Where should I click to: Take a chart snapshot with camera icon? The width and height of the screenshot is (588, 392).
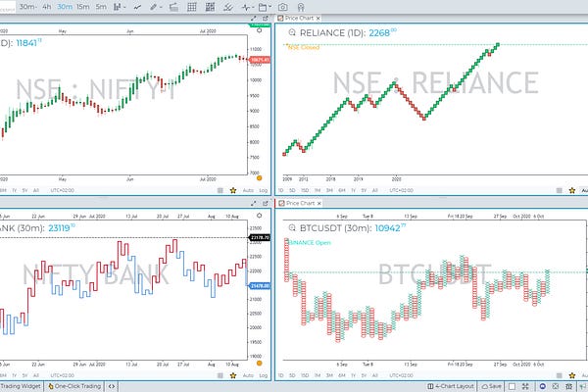point(283,7)
